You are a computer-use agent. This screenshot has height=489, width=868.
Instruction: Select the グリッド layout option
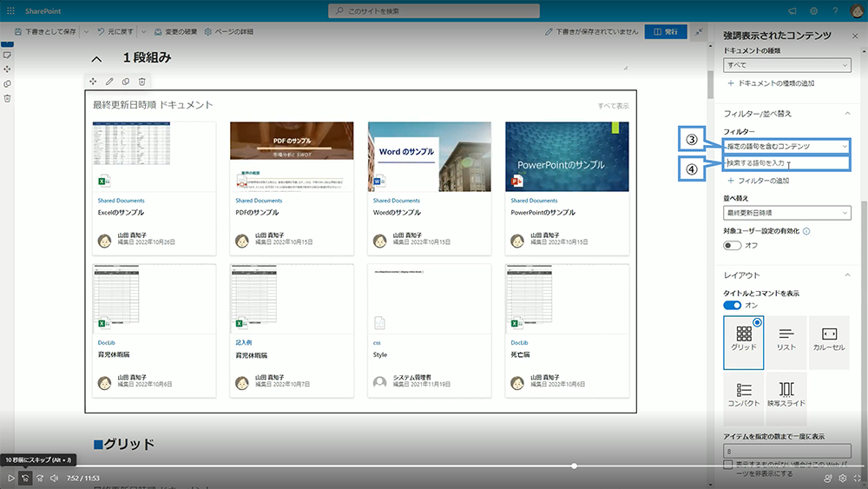(x=744, y=343)
